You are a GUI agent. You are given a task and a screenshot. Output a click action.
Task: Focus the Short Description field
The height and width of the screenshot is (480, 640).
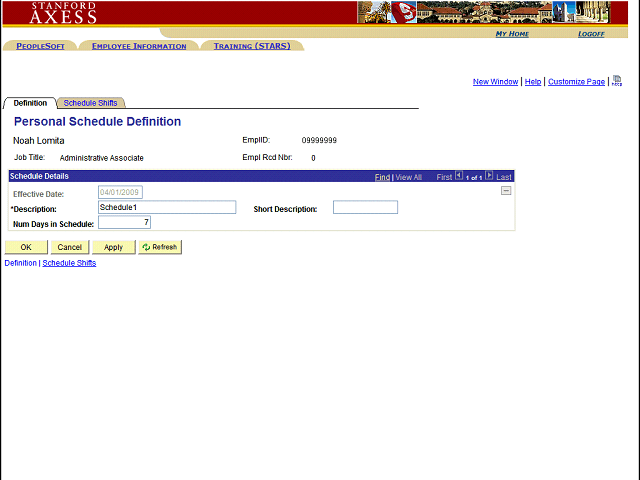365,207
